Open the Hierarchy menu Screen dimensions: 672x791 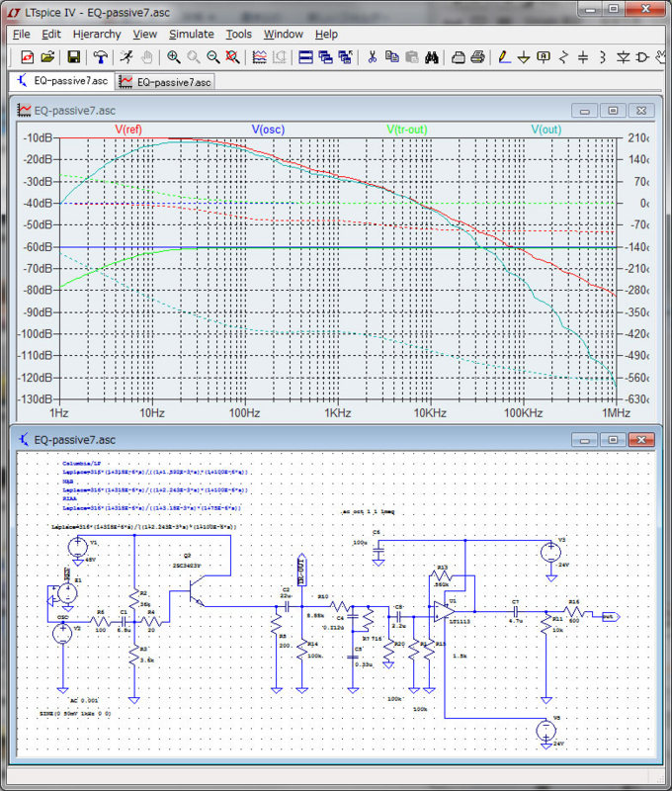(97, 34)
